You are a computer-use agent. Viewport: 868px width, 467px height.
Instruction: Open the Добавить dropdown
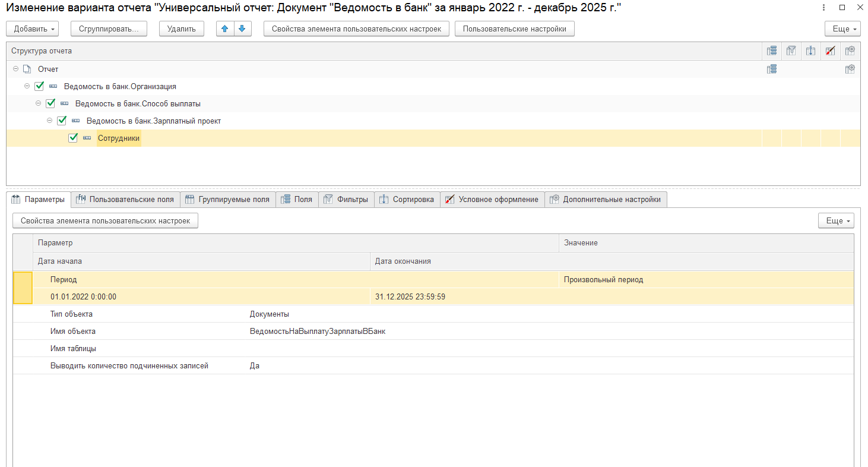coord(35,29)
